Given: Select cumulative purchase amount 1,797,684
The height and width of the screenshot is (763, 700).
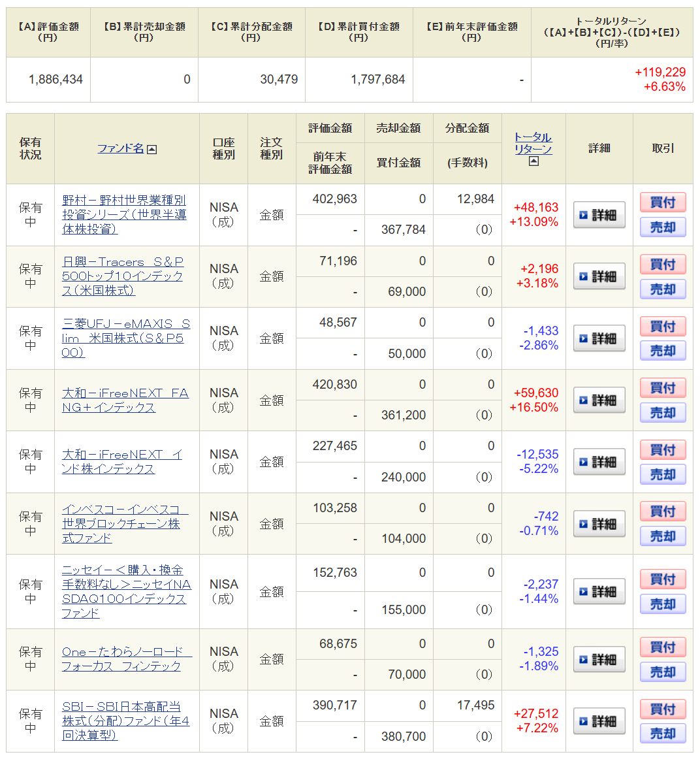Looking at the screenshot, I should (378, 79).
